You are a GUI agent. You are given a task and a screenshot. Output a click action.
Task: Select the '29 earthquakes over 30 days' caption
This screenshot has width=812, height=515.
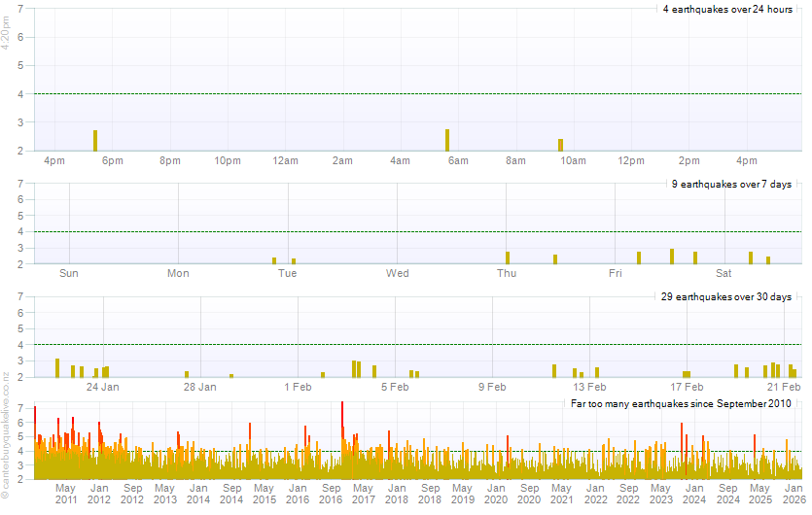point(725,296)
